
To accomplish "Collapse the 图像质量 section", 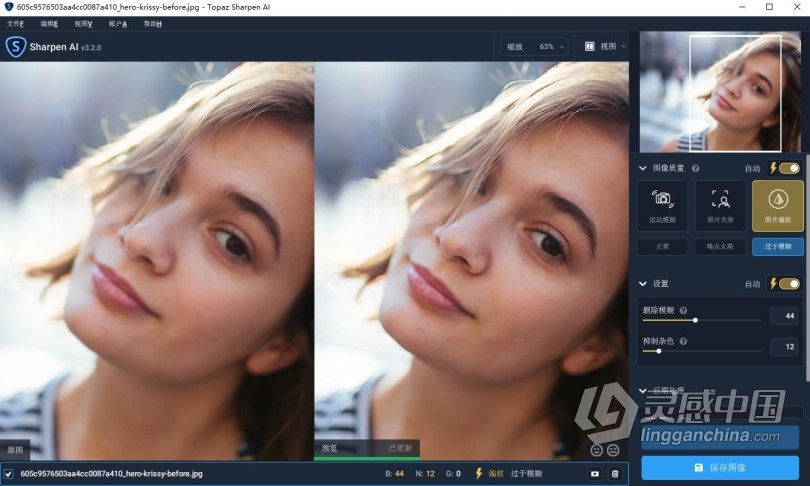I will (643, 168).
